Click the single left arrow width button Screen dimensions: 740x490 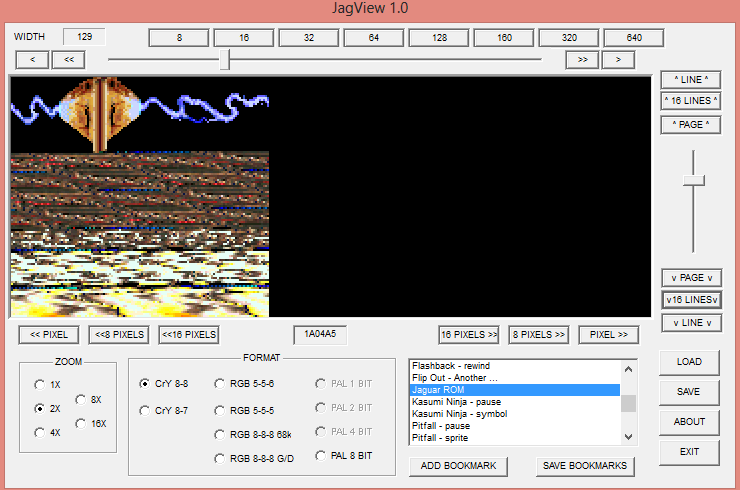coord(33,60)
